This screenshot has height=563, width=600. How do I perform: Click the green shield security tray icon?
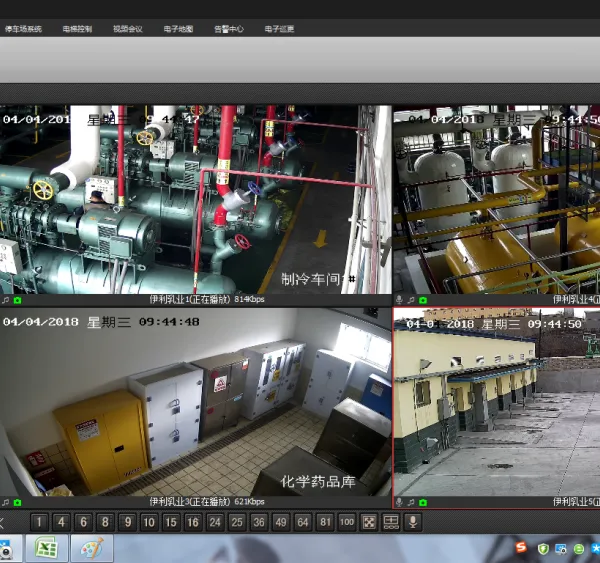pos(543,549)
